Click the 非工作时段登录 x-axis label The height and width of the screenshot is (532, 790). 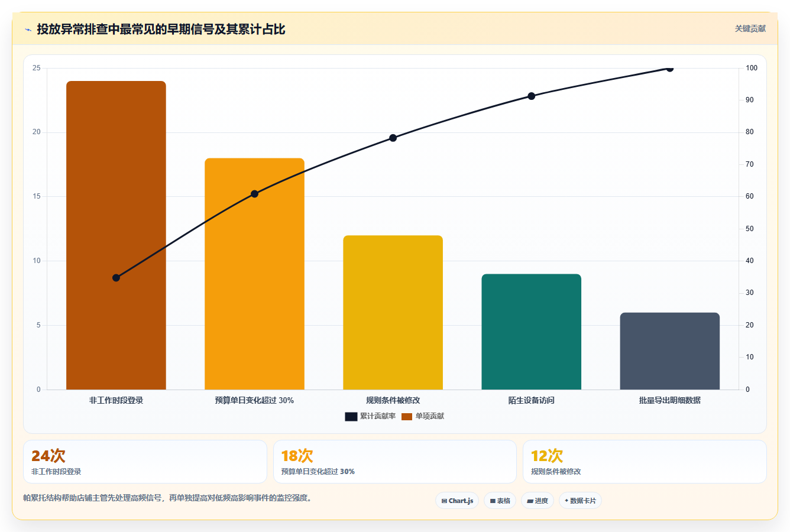tap(116, 400)
